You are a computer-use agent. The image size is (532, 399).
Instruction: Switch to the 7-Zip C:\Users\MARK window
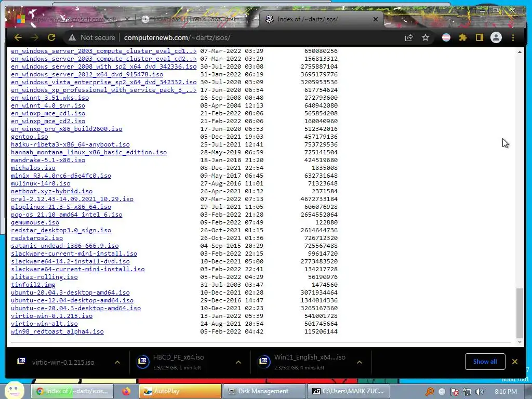click(348, 391)
